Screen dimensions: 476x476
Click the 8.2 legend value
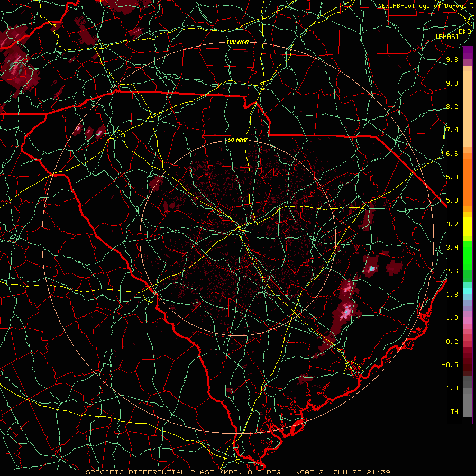coord(452,106)
